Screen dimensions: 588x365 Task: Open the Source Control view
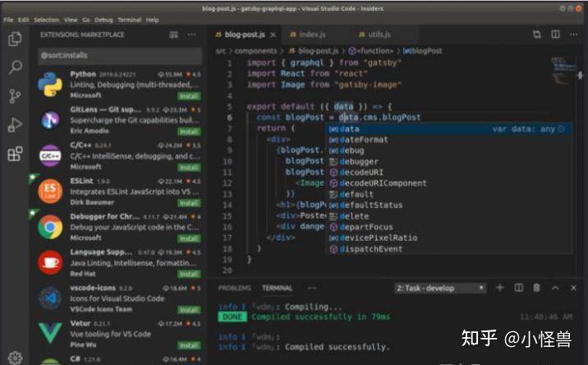tap(15, 96)
